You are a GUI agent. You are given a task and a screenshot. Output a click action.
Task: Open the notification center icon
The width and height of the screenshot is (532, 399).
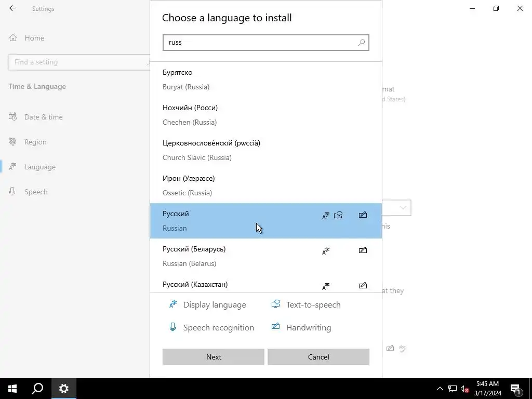pos(515,389)
